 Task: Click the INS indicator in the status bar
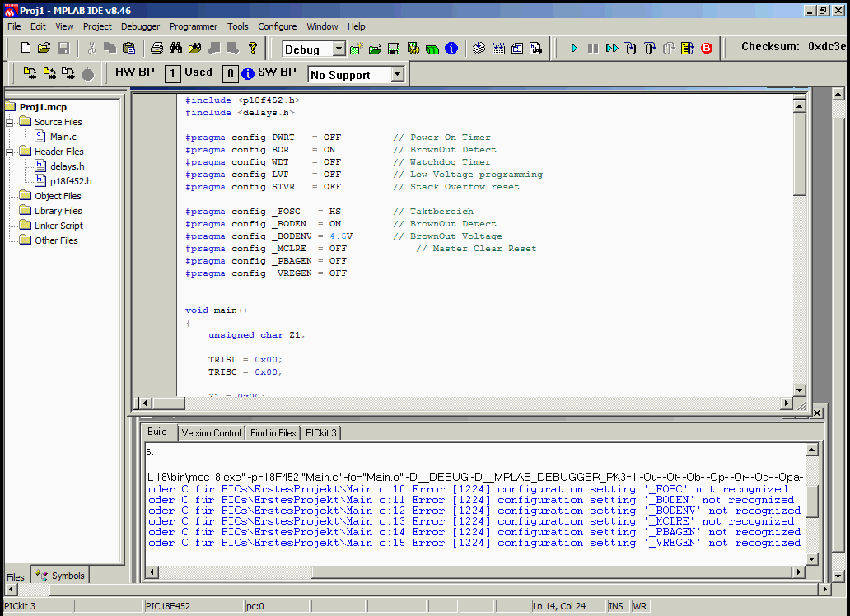618,605
